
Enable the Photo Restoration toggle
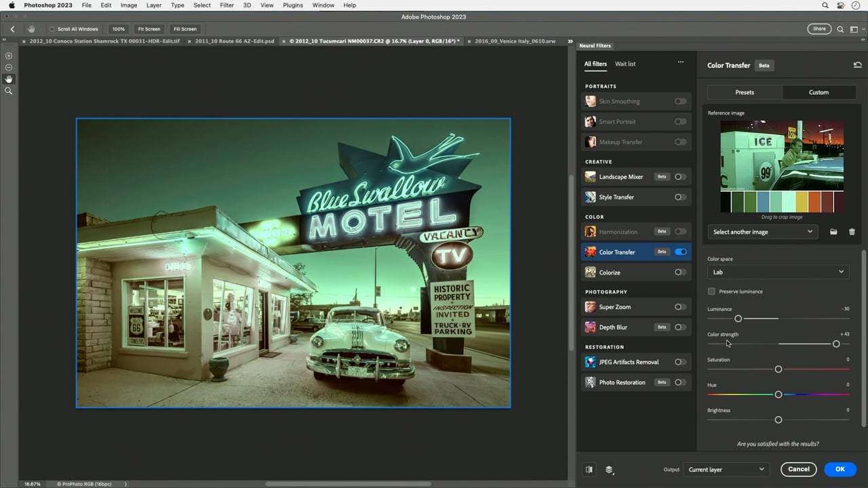(x=680, y=382)
